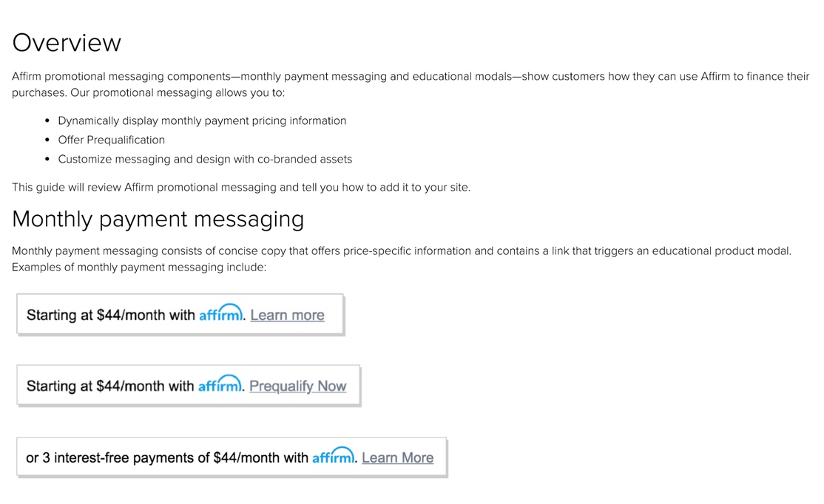Screen dimensions: 824x504
Task: Click the sentence beginning "This guide will review"
Action: (240, 187)
